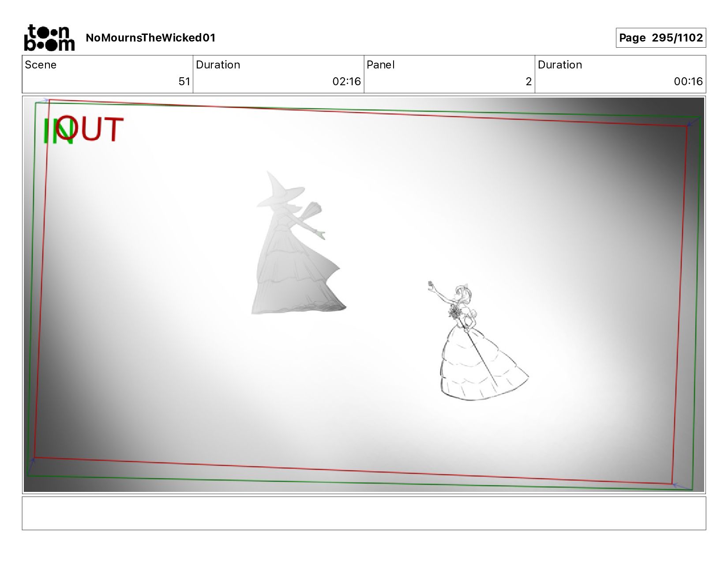Click the panel number 2
The height and width of the screenshot is (563, 728).
coord(529,82)
